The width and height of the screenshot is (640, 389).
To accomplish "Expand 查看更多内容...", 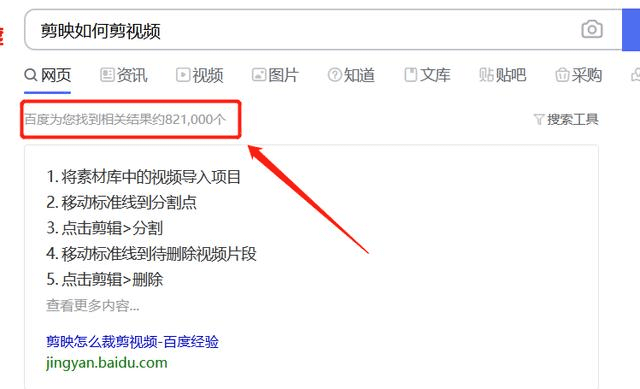I will (93, 305).
